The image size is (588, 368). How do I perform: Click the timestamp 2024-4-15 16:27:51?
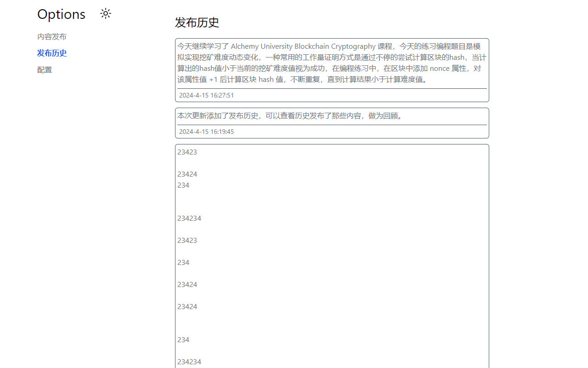[x=206, y=95]
